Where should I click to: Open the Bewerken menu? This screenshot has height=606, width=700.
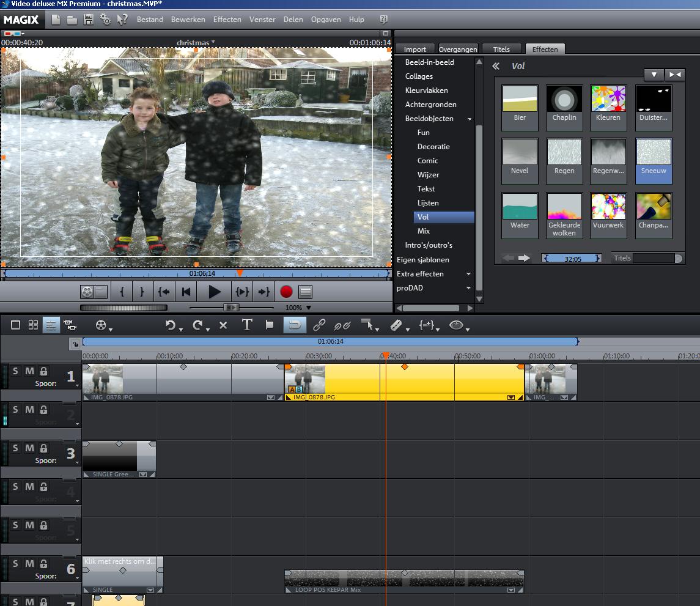pos(188,20)
